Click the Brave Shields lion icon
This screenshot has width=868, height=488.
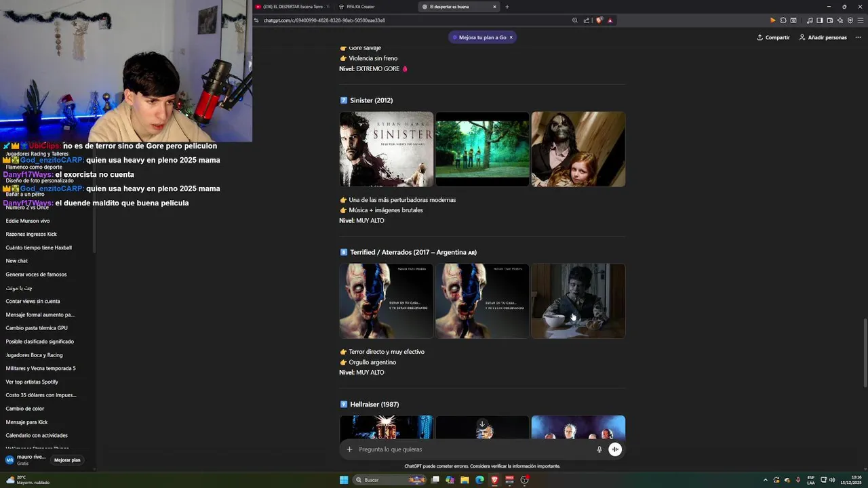pos(599,20)
